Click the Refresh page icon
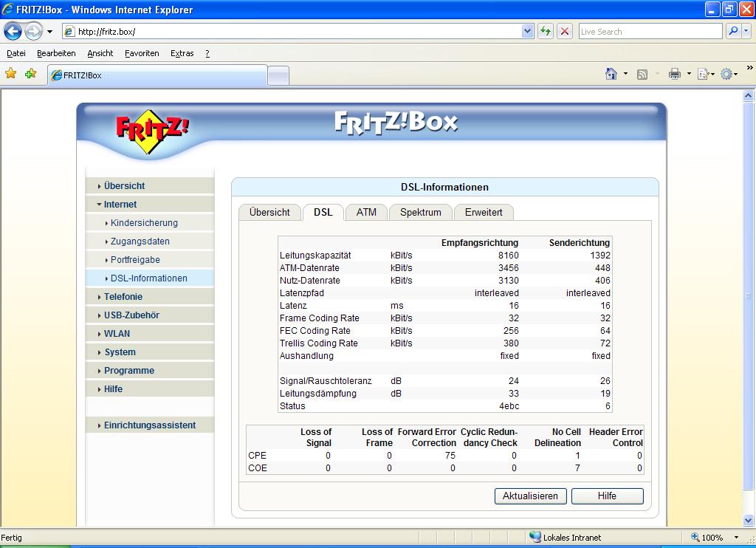756x548 pixels. 546,31
